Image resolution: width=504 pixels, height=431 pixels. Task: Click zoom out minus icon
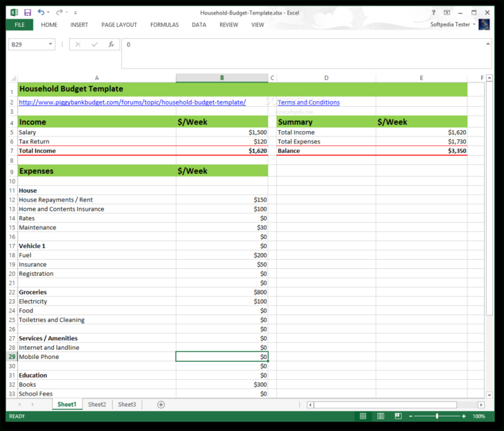tap(411, 416)
